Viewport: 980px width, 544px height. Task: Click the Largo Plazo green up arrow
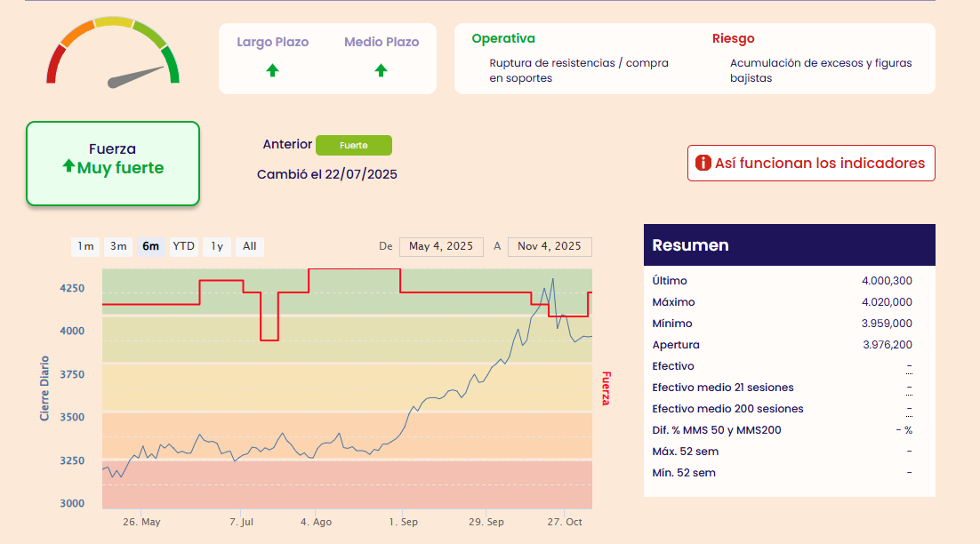coord(273,70)
